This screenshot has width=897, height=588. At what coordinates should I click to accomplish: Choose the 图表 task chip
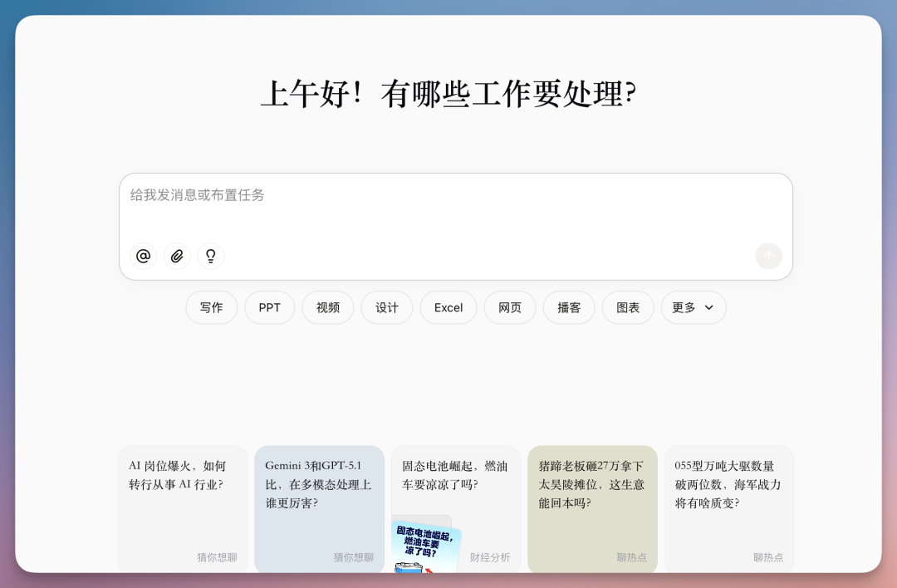[627, 307]
